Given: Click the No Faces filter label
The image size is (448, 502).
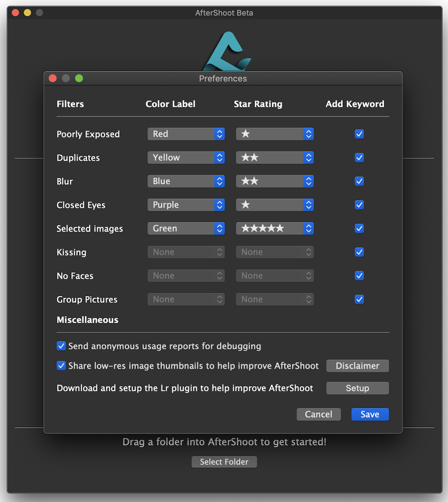Looking at the screenshot, I should pyautogui.click(x=75, y=276).
